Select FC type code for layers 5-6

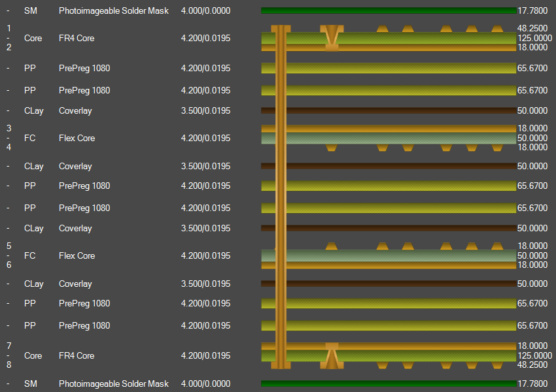(x=30, y=255)
